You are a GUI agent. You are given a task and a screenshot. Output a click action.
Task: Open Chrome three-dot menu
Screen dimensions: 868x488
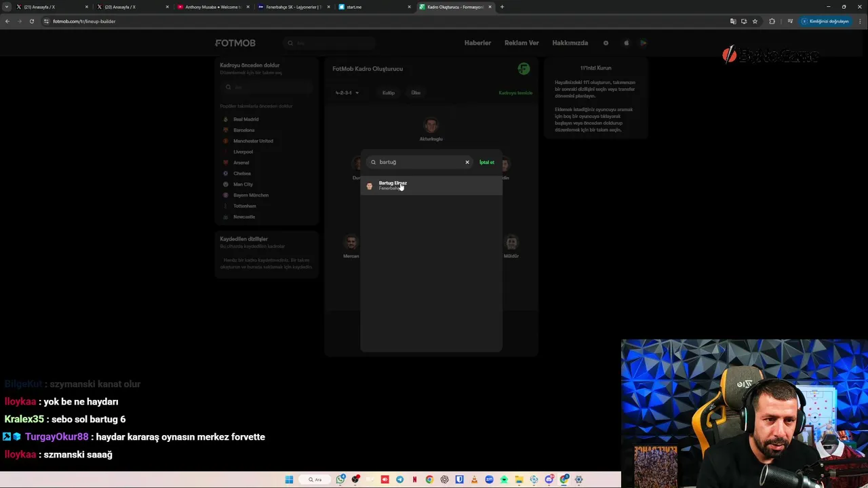[860, 21]
